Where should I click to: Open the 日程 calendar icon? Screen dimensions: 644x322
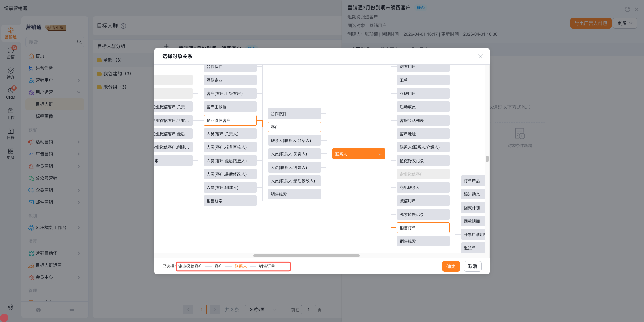11,133
